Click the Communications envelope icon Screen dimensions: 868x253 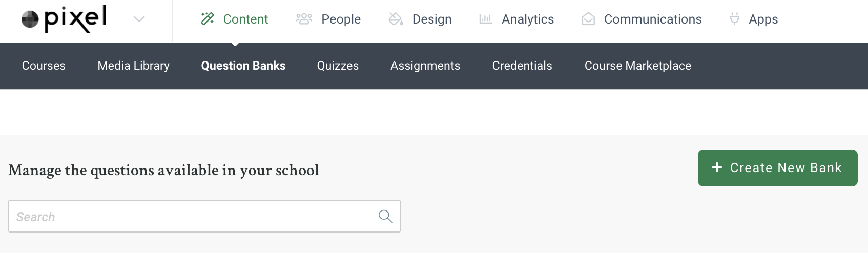point(588,19)
